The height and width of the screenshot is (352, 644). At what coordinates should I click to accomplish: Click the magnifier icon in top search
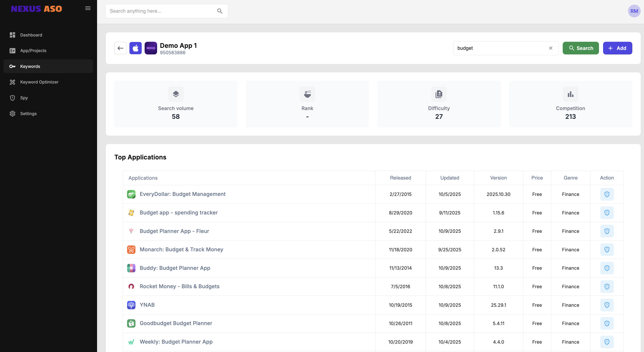[x=220, y=11]
